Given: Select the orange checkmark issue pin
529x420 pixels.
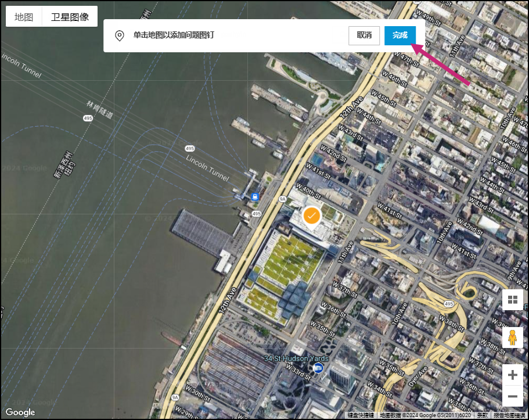Looking at the screenshot, I should [311, 218].
